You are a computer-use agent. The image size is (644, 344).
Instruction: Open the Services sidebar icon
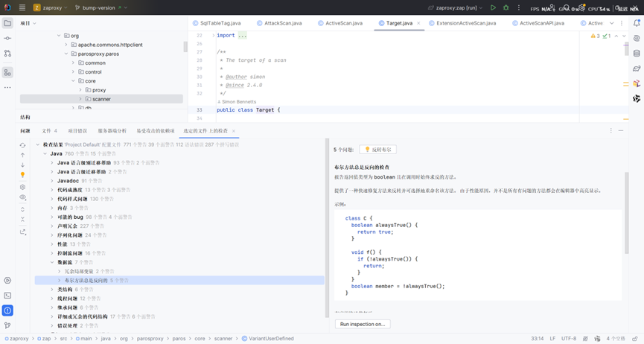tap(7, 280)
